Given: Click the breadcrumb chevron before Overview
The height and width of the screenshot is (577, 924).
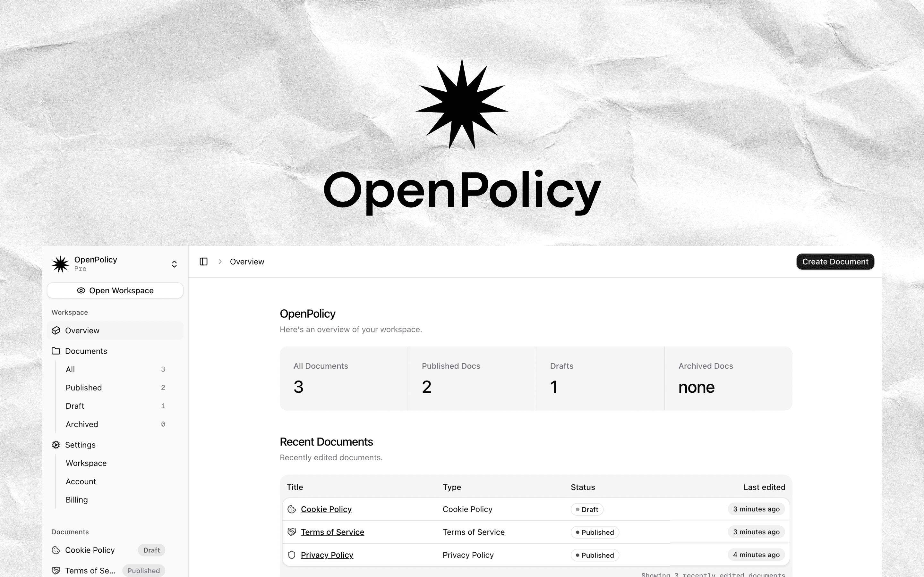Looking at the screenshot, I should point(220,261).
